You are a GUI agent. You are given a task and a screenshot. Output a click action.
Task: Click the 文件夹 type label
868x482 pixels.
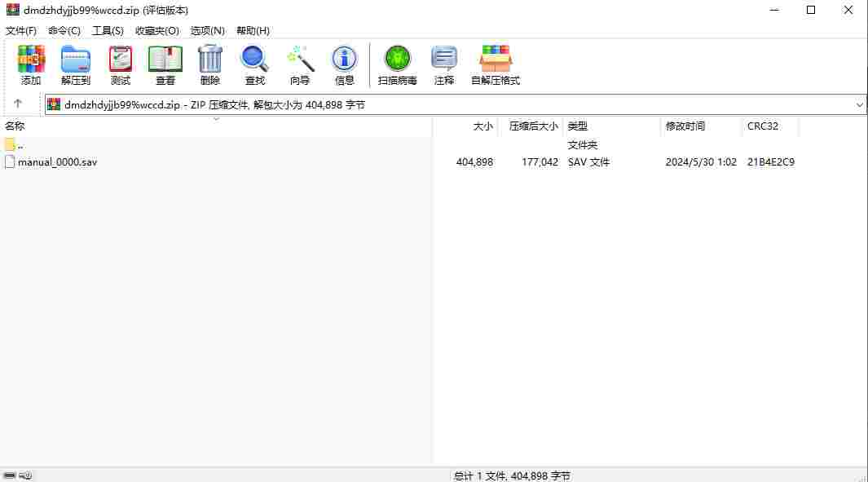[x=583, y=145]
